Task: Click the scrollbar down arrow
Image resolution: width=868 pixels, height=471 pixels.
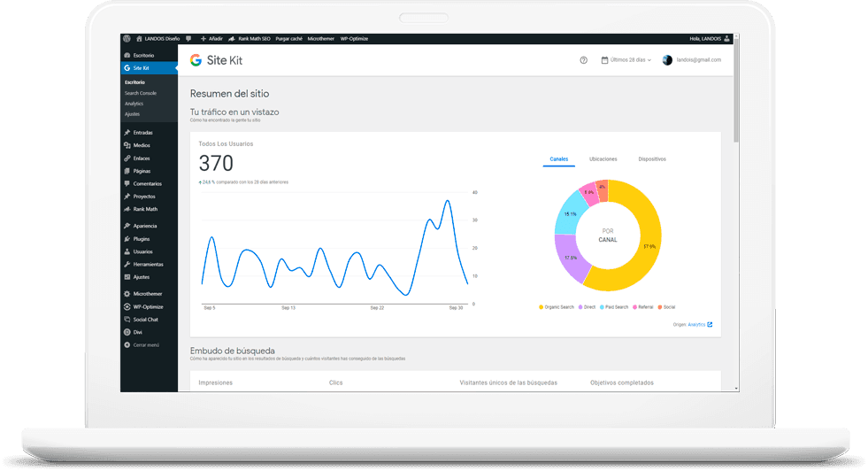Action: [736, 389]
